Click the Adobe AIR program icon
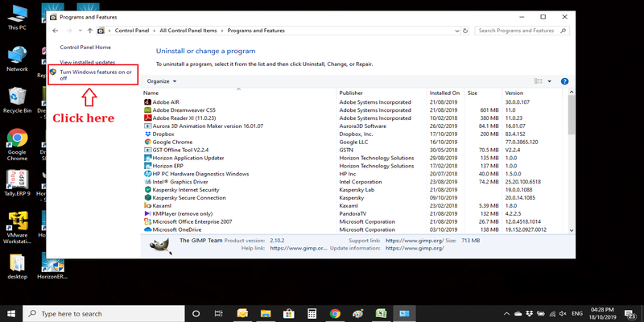This screenshot has width=644, height=322. pyautogui.click(x=148, y=102)
